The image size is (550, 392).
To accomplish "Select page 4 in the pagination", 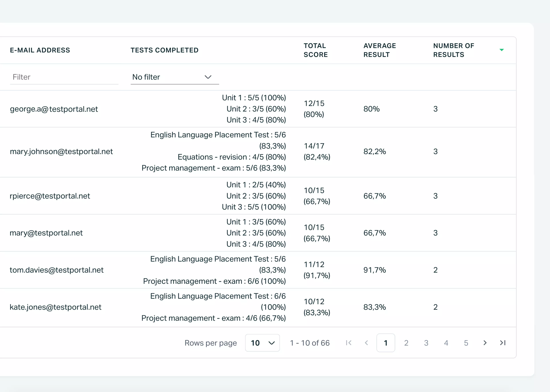I will click(x=446, y=343).
